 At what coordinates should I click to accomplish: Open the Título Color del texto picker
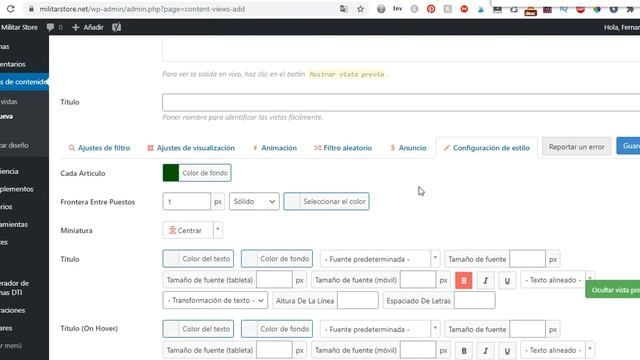(x=198, y=259)
